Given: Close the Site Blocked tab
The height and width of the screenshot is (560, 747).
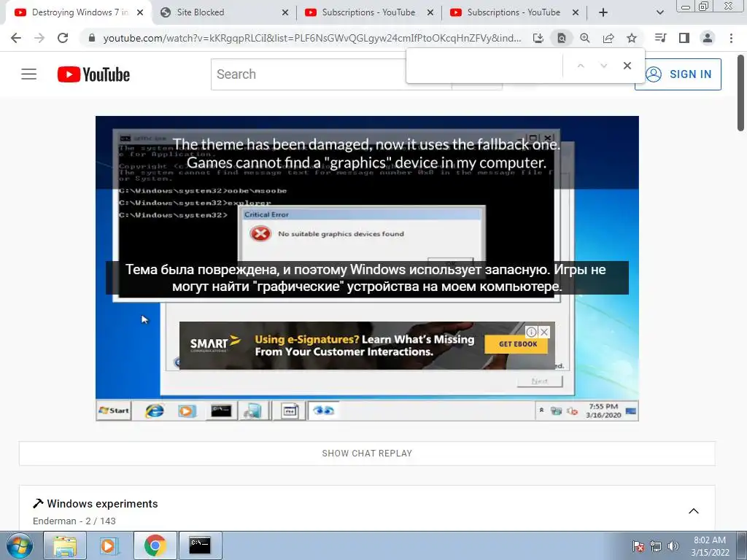Looking at the screenshot, I should pyautogui.click(x=285, y=12).
